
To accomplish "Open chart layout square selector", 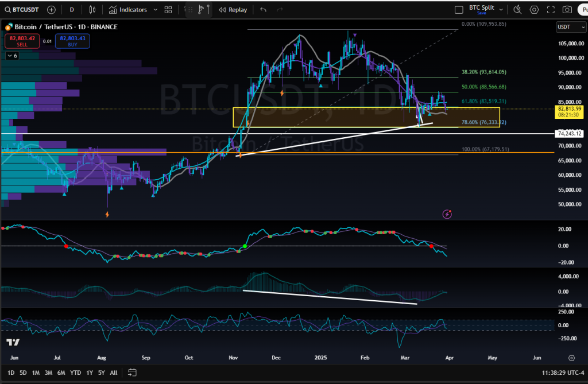I will click(x=459, y=10).
